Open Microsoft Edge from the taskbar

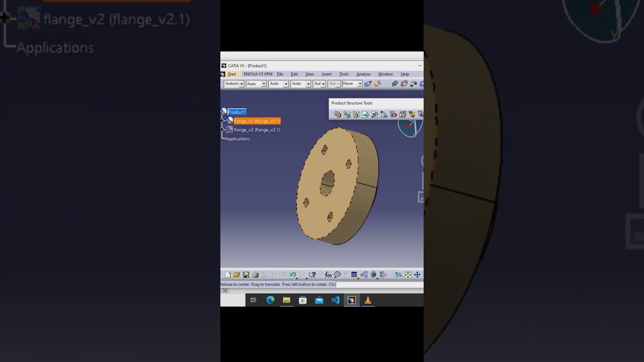[270, 300]
